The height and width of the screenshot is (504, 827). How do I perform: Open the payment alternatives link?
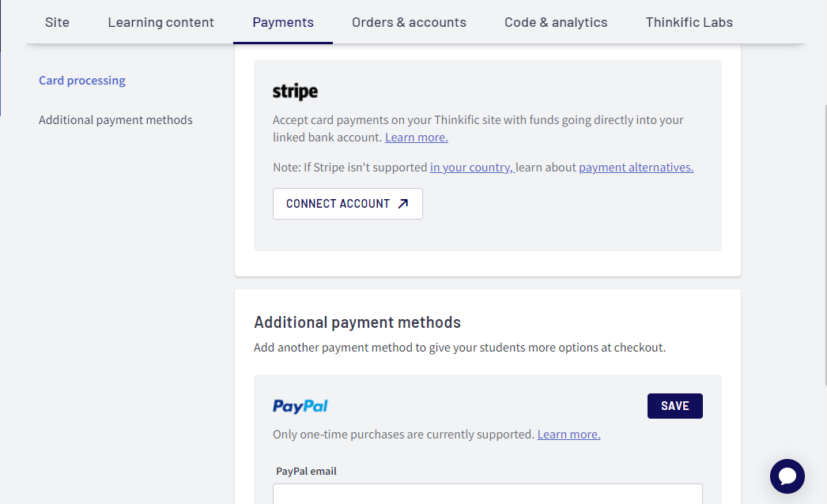coord(636,167)
